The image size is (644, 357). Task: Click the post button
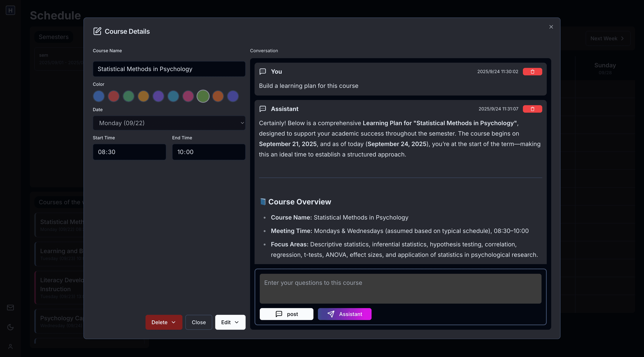coord(286,314)
